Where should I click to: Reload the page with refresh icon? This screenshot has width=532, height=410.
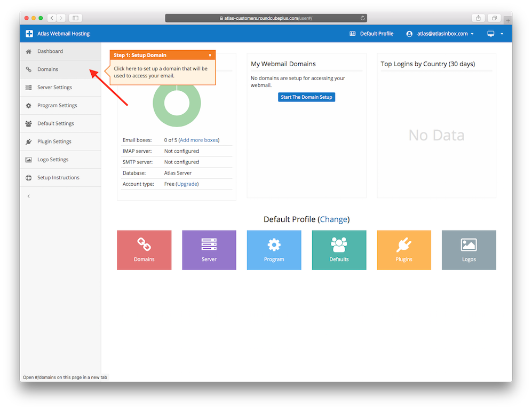(363, 18)
